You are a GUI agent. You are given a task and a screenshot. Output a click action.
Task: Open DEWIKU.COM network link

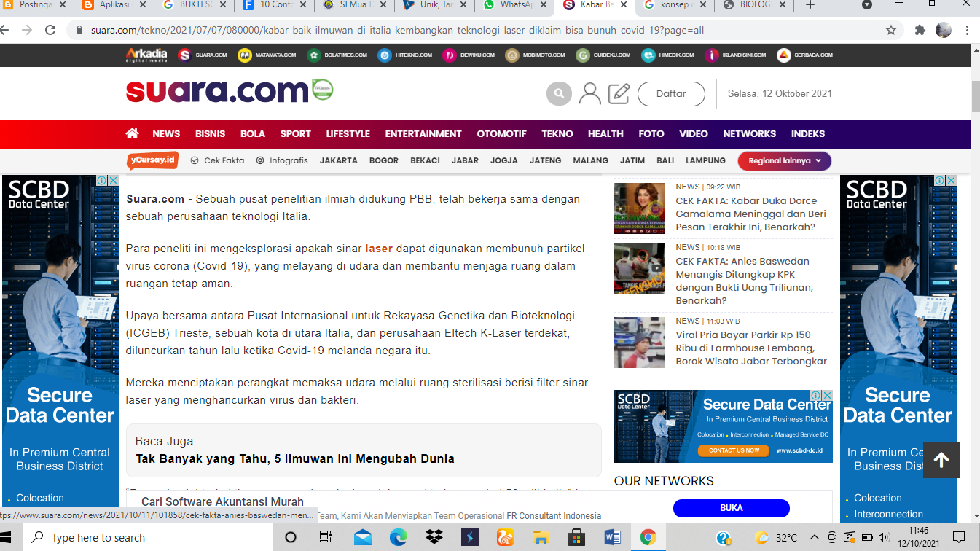469,55
